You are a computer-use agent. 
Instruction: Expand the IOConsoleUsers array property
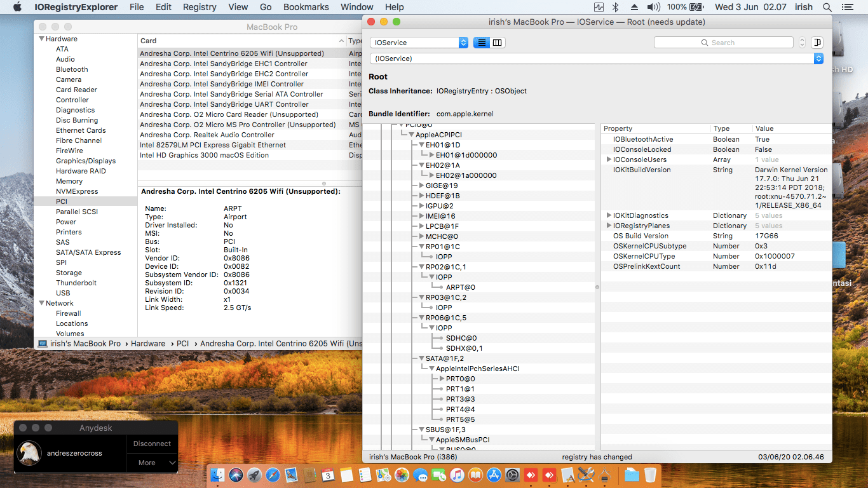tap(609, 159)
